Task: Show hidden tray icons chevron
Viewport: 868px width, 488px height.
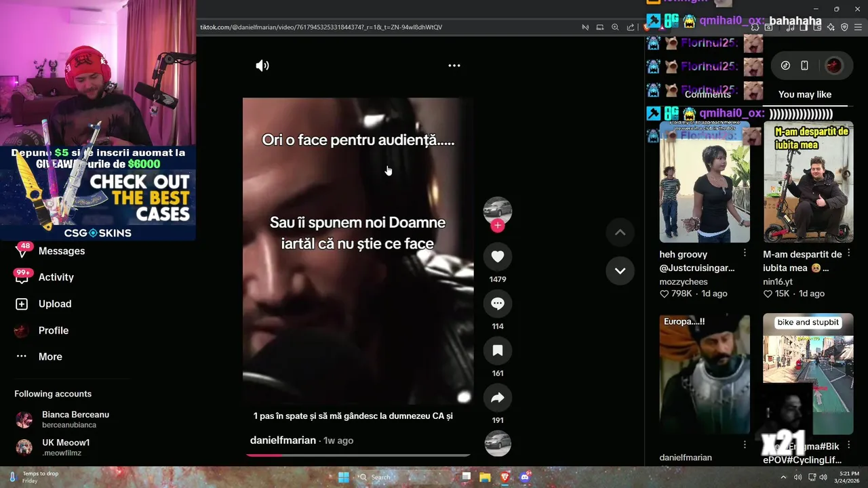Action: pyautogui.click(x=783, y=477)
